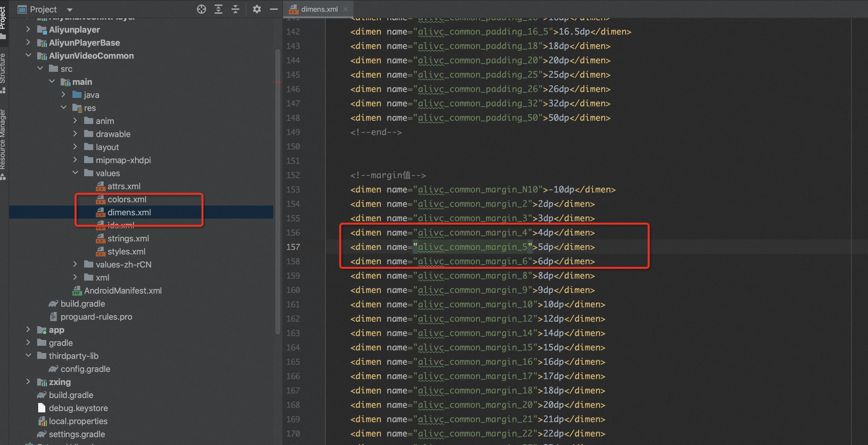This screenshot has height=445, width=868.
Task: Hide the Project panel with minus icon
Action: click(274, 9)
